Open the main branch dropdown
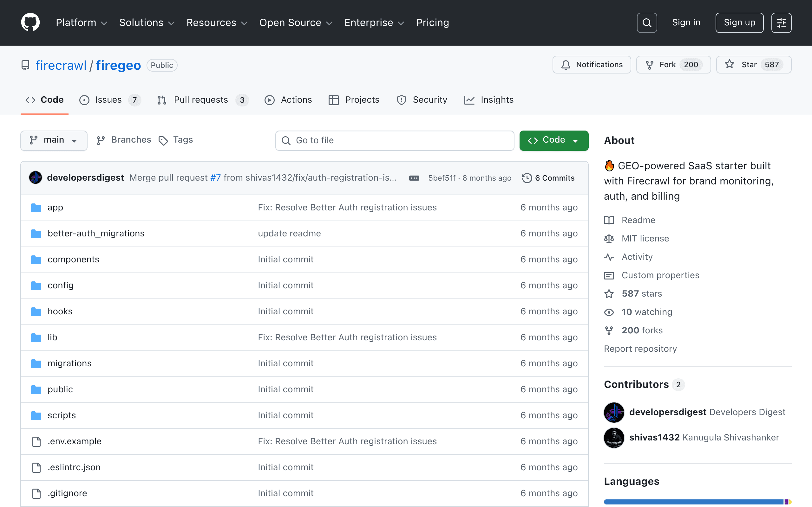 coord(54,140)
